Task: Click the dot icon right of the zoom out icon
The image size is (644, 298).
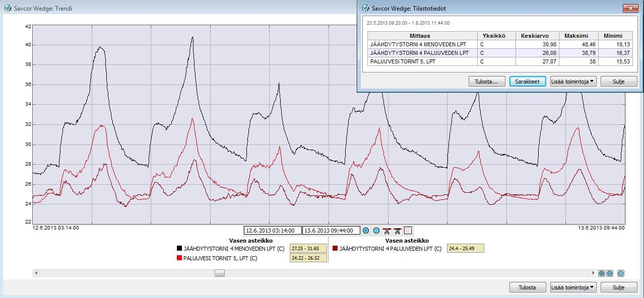Action: [x=621, y=273]
